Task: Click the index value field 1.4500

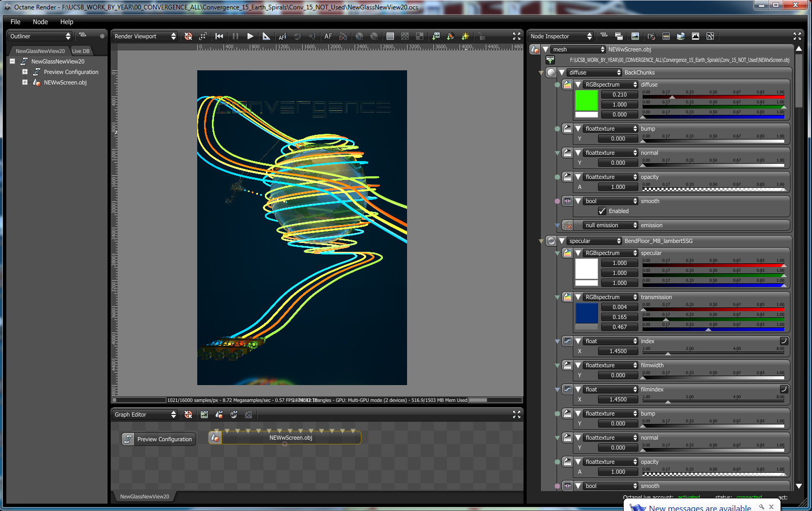Action: coord(618,351)
